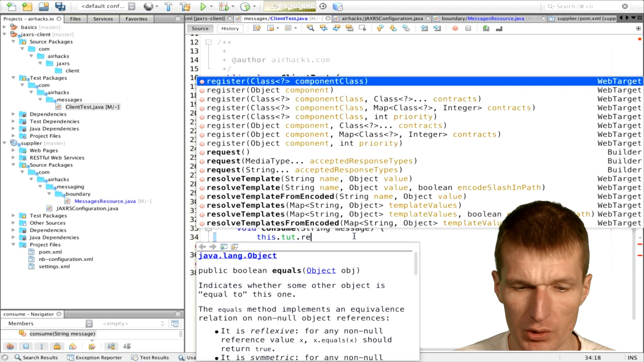This screenshot has height=362, width=644.
Task: Click the Profile Project icon
Action: [245, 6]
